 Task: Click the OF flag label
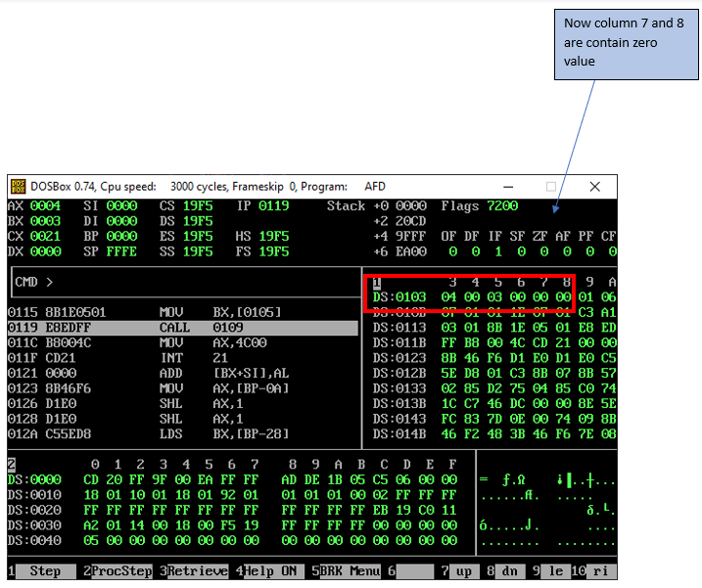click(x=449, y=237)
